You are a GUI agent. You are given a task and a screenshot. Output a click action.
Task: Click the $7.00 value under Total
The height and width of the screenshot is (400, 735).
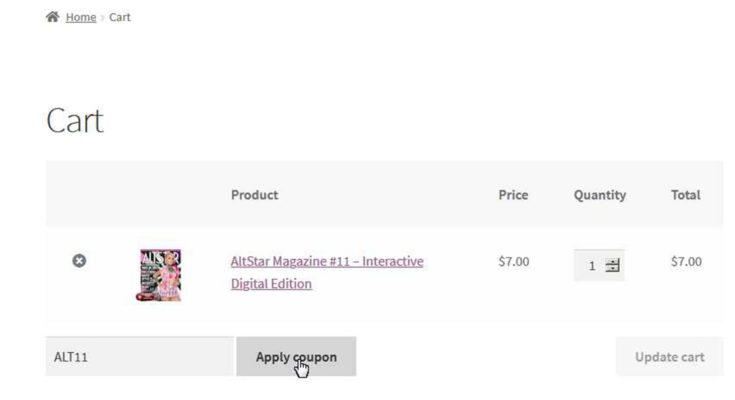pyautogui.click(x=686, y=262)
